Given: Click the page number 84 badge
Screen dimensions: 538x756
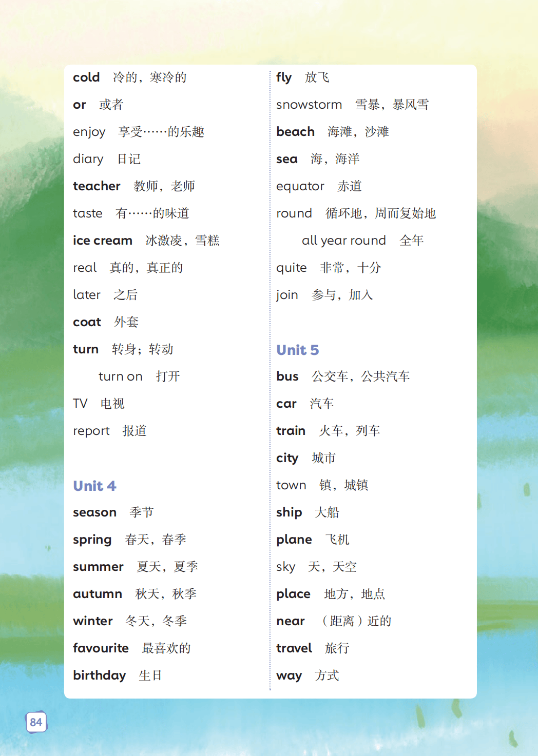Looking at the screenshot, I should [36, 722].
